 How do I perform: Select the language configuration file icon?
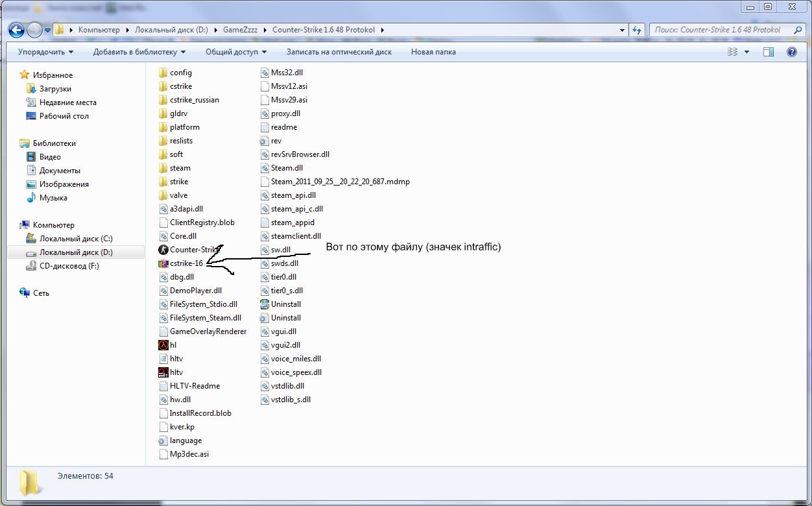[163, 440]
